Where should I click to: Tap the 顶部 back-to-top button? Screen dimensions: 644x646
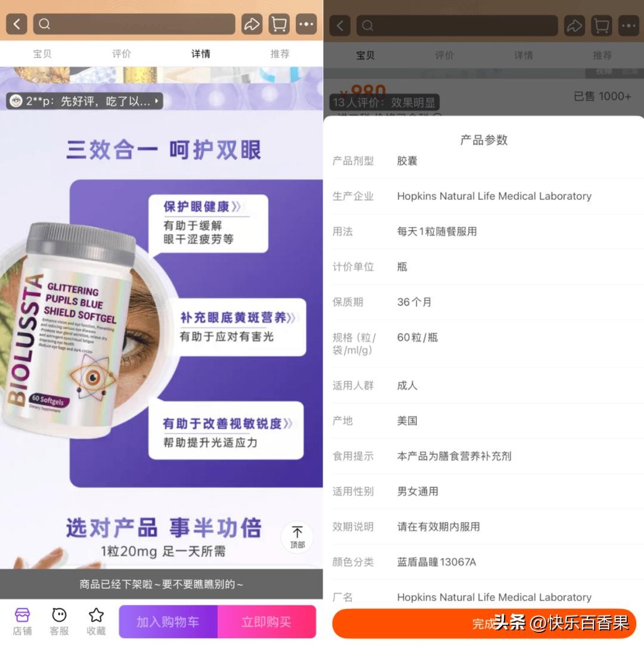coord(297,536)
